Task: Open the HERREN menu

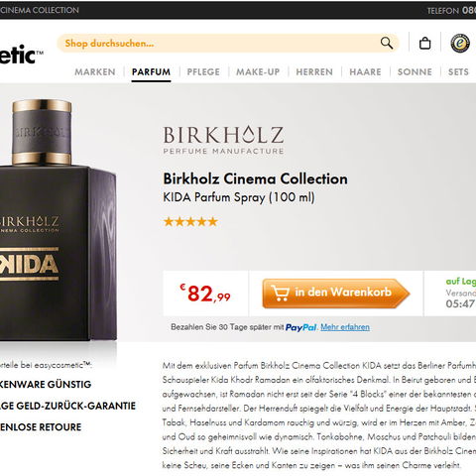Action: tap(314, 71)
